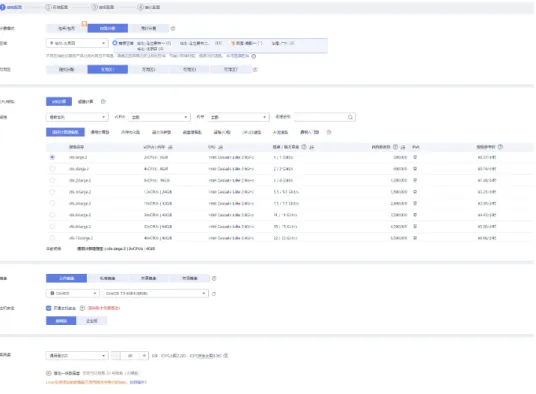Increase system disk size with the plus stepper
This screenshot has height=394, width=536.
144,356
